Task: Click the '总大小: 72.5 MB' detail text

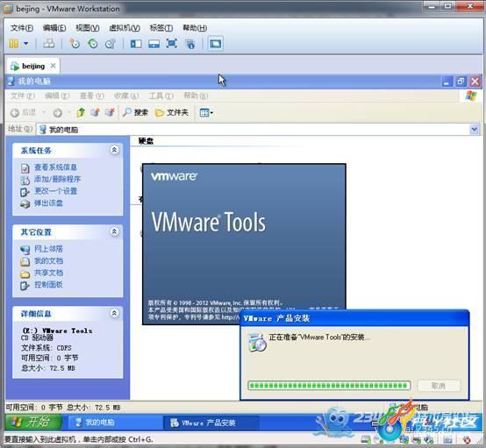Action: (48, 368)
